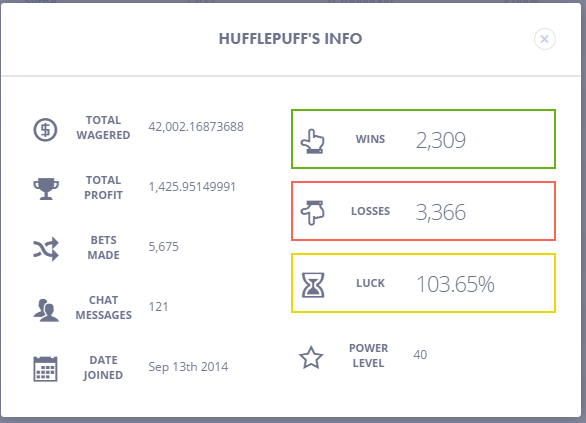Click the pointing-down hand Losses icon

pyautogui.click(x=312, y=213)
